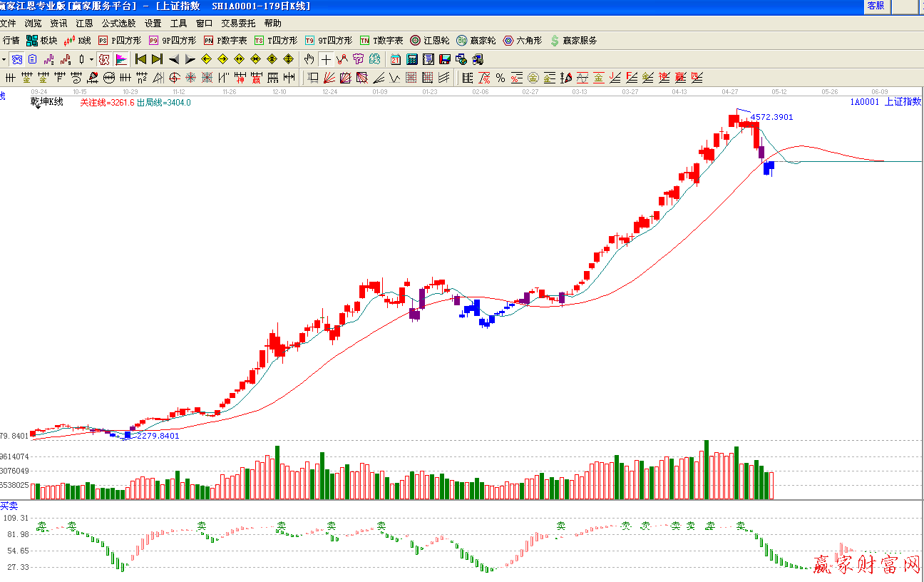924x582 pixels.
Task: Open the 公式选股 menu
Action: point(118,24)
